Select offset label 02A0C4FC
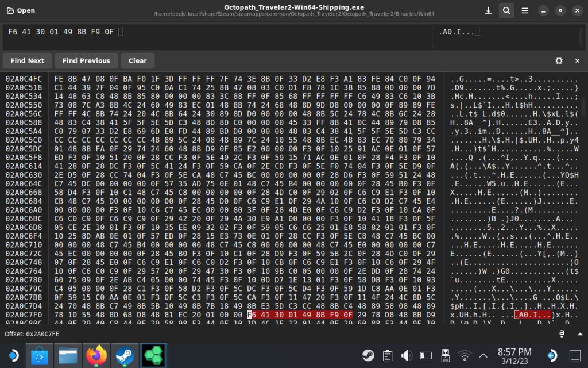588x368 pixels. (24, 79)
